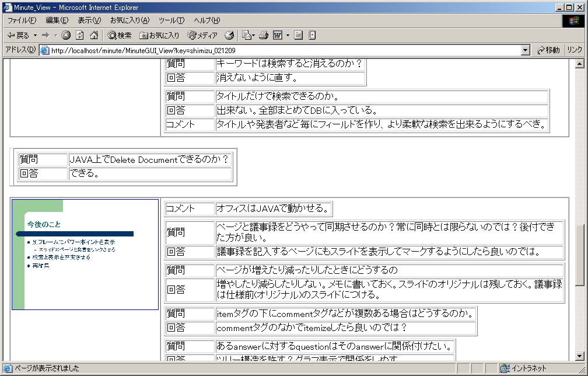Click the Stop loading icon
This screenshot has height=376, width=588.
click(66, 35)
